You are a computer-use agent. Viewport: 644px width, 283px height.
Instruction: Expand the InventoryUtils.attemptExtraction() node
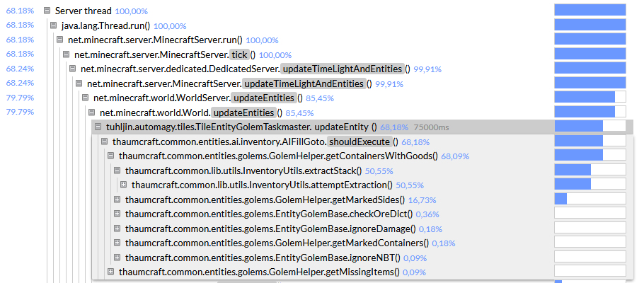click(x=123, y=185)
